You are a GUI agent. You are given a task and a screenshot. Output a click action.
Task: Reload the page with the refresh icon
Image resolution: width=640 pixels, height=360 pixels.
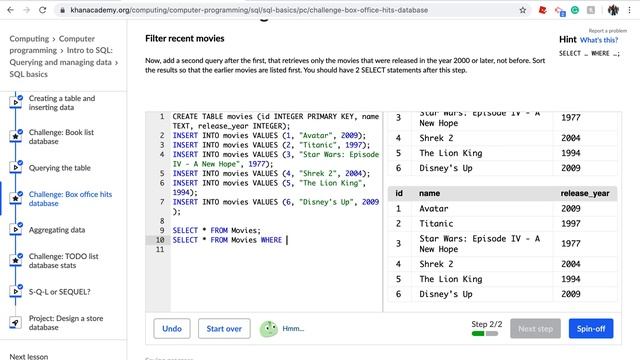(42, 10)
